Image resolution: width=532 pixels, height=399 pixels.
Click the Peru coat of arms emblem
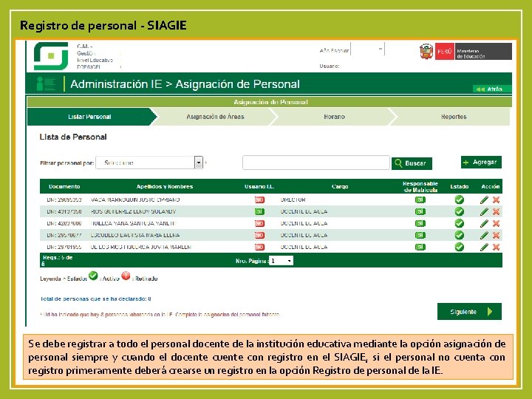[426, 52]
